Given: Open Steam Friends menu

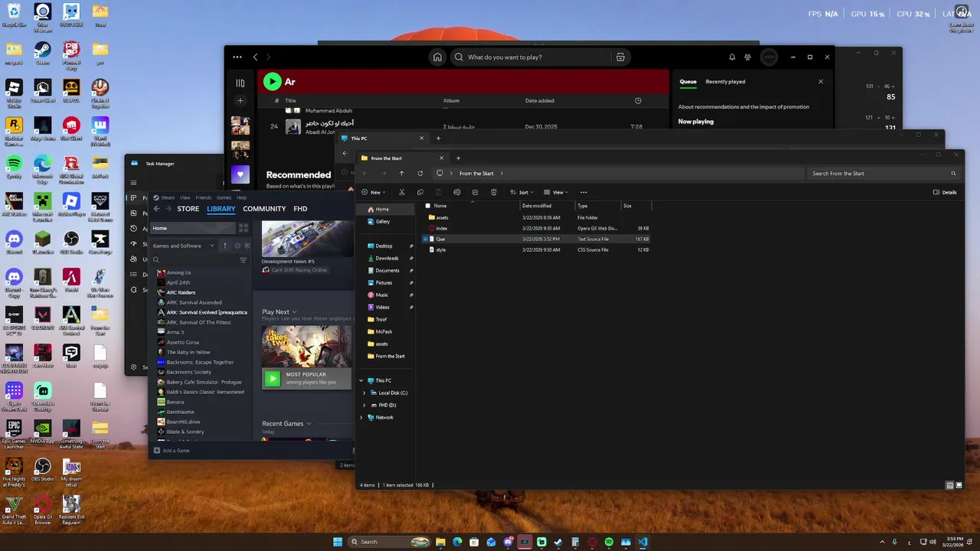Looking at the screenshot, I should click(203, 197).
